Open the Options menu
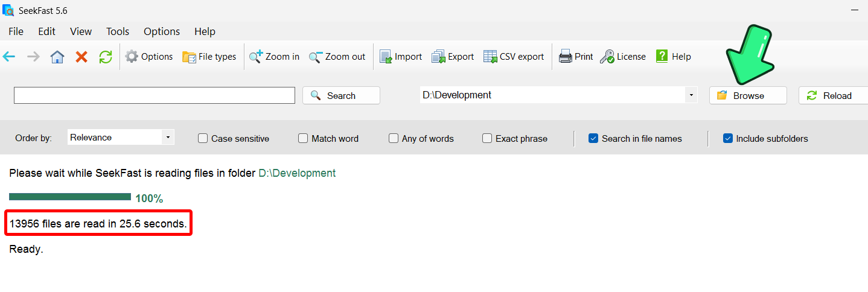The width and height of the screenshot is (868, 292). 162,31
